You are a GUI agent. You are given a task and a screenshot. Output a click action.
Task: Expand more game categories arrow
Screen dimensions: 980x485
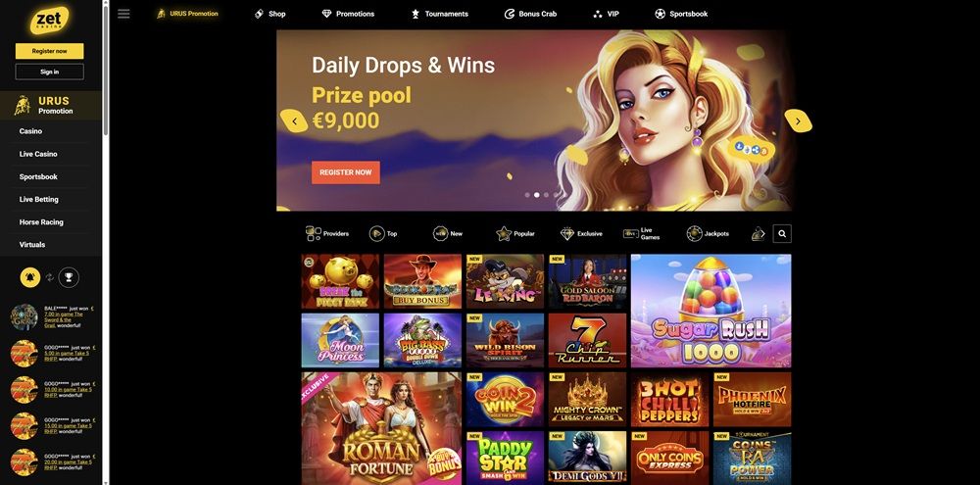(x=759, y=234)
